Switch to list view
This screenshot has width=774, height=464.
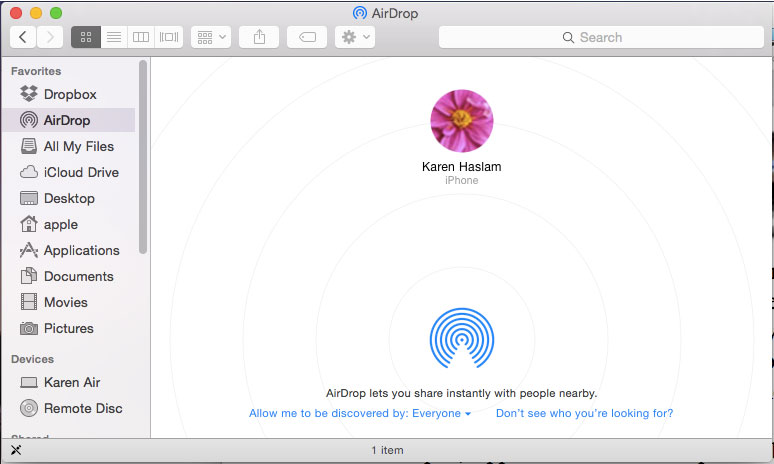click(x=114, y=37)
